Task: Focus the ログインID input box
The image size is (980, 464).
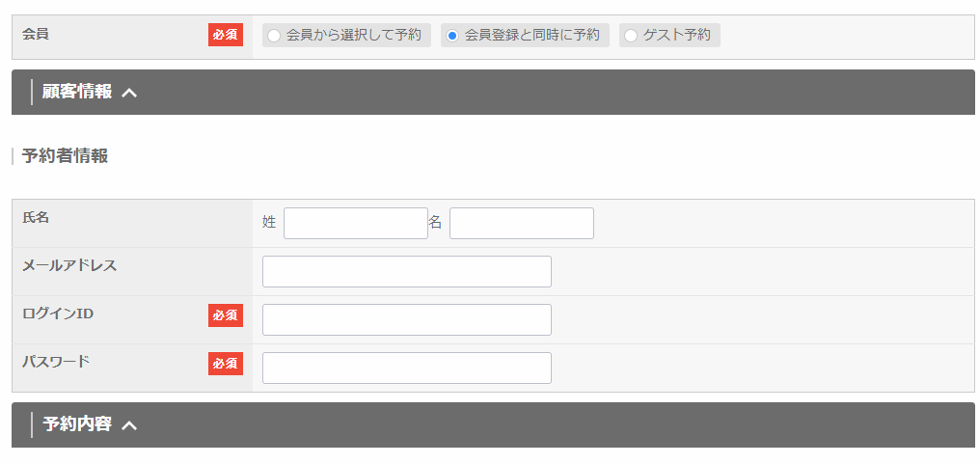Action: [x=406, y=319]
